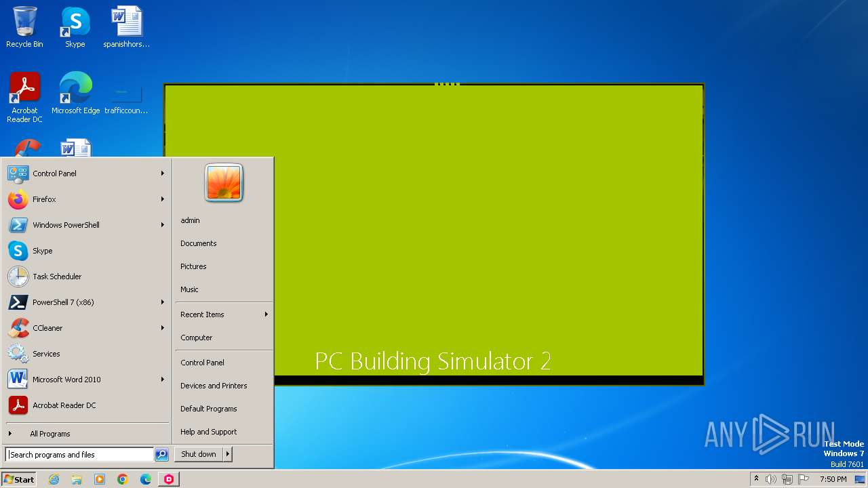The height and width of the screenshot is (488, 868).
Task: Open Microsoft Edge from taskbar
Action: point(146,479)
